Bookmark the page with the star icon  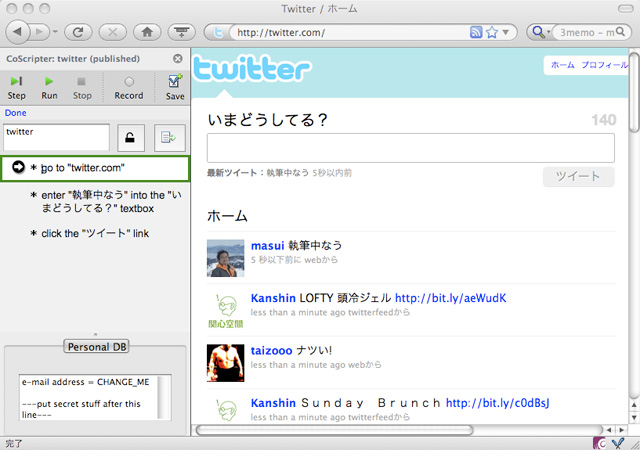(x=492, y=32)
